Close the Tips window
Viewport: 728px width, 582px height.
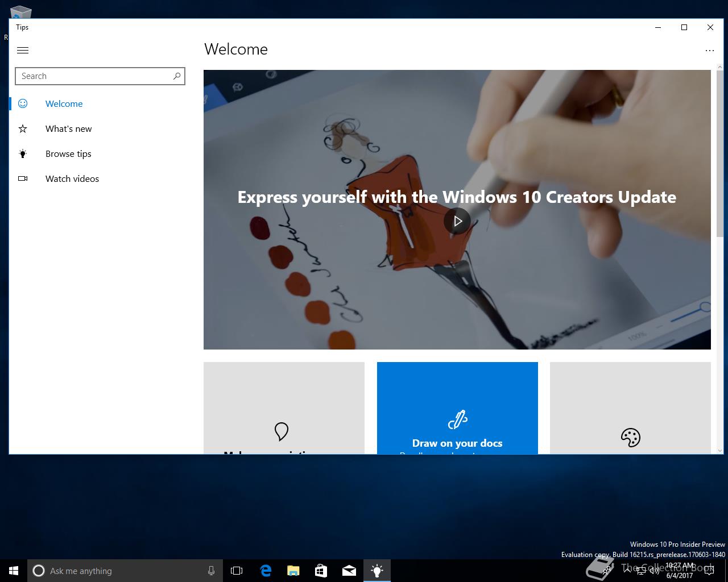pyautogui.click(x=710, y=27)
